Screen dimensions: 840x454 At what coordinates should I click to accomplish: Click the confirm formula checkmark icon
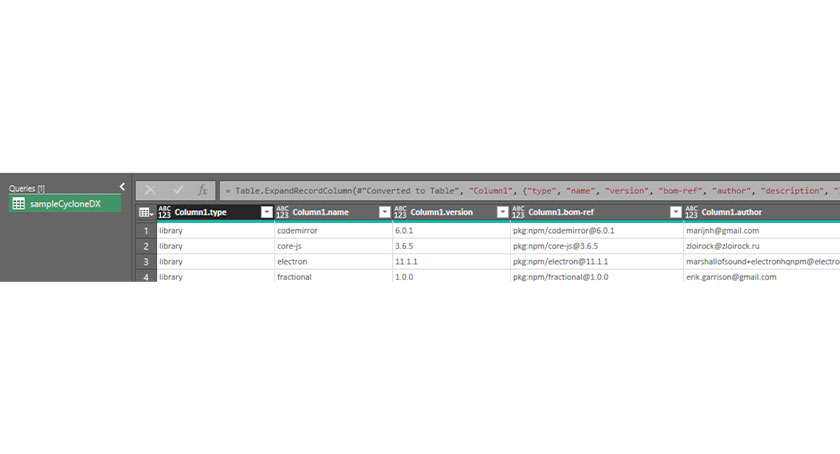pyautogui.click(x=177, y=190)
